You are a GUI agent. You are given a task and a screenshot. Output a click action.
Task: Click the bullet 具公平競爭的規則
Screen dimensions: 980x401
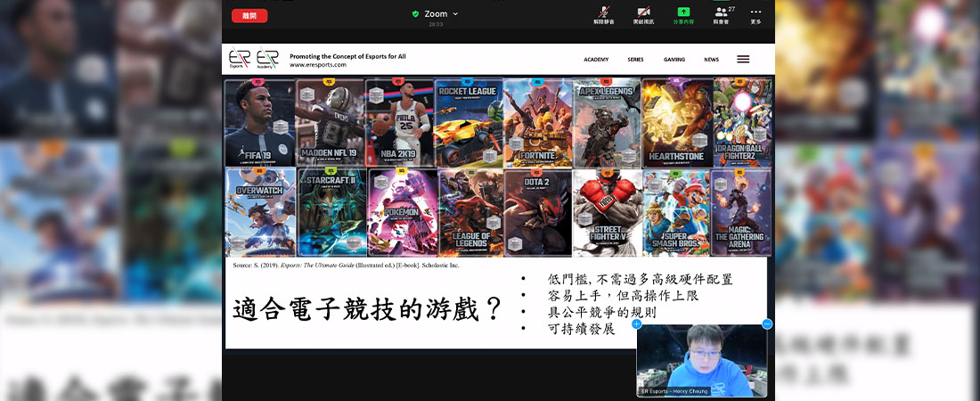tap(601, 312)
